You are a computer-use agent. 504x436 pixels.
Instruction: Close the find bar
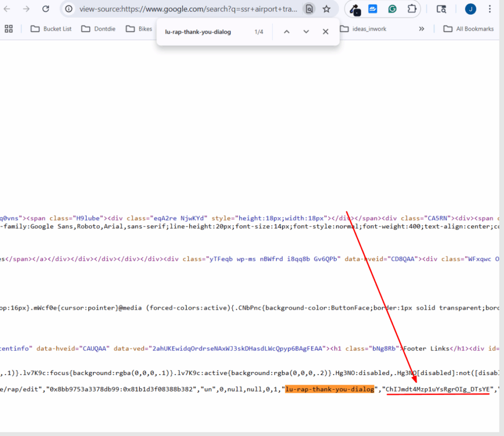pos(325,31)
